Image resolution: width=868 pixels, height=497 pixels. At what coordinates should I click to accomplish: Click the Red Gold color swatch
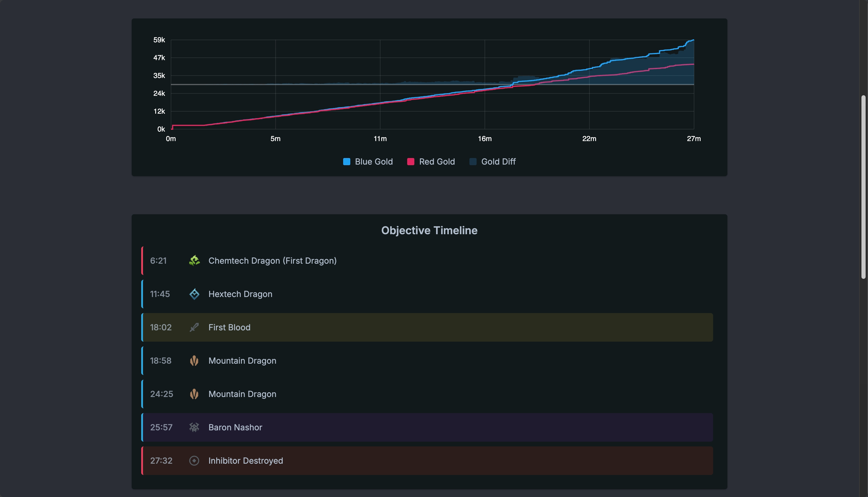pyautogui.click(x=410, y=162)
